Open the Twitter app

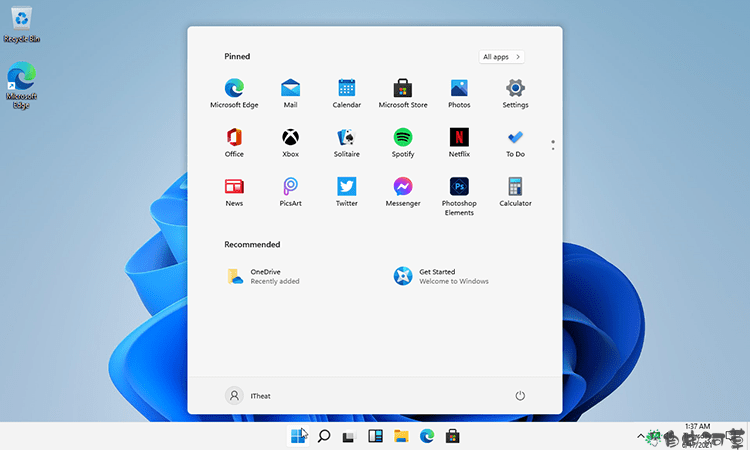point(346,192)
